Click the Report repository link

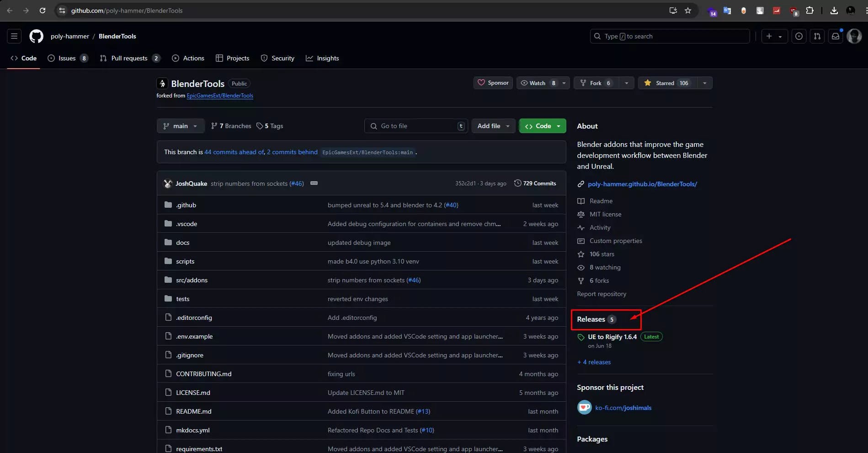click(602, 294)
